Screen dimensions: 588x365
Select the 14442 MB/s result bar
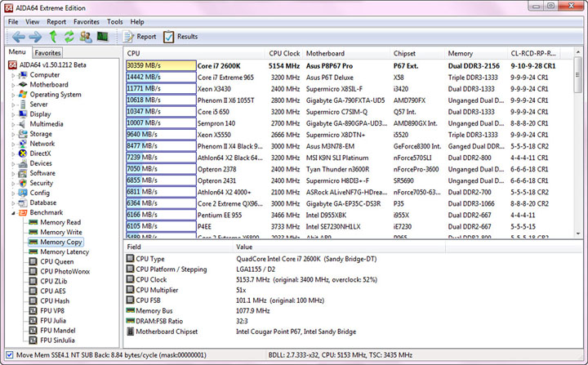point(161,78)
